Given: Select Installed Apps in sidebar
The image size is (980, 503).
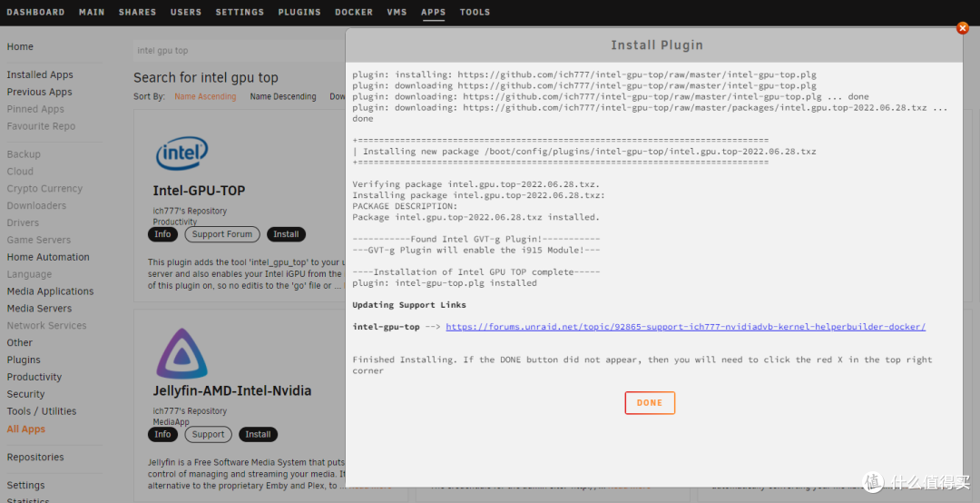Looking at the screenshot, I should point(40,75).
